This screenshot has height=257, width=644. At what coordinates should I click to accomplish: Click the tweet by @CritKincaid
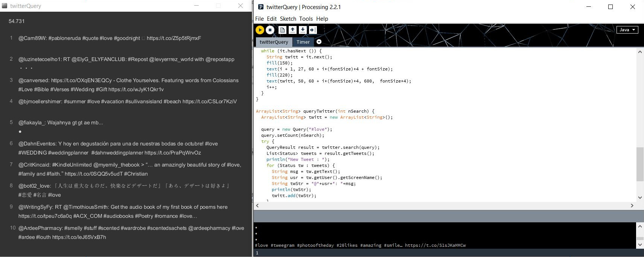(129, 169)
